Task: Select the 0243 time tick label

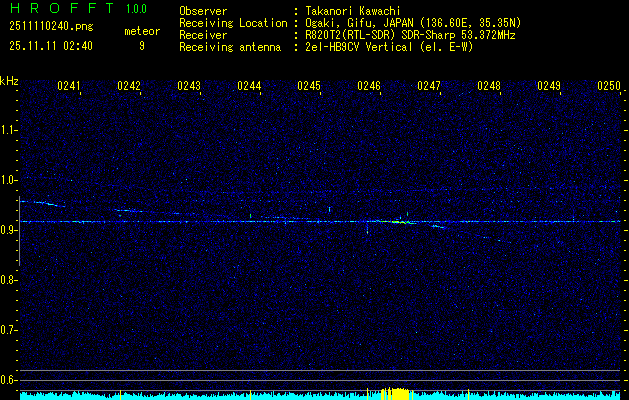Action: point(189,86)
